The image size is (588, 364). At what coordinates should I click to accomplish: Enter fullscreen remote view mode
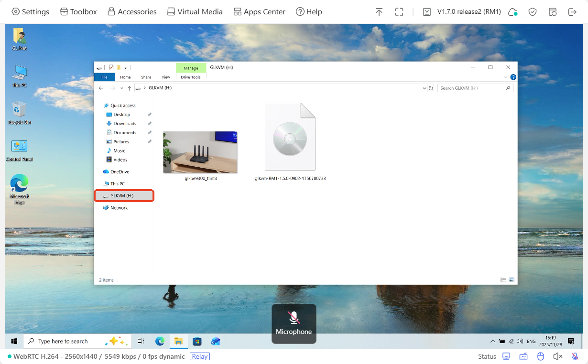tap(399, 11)
